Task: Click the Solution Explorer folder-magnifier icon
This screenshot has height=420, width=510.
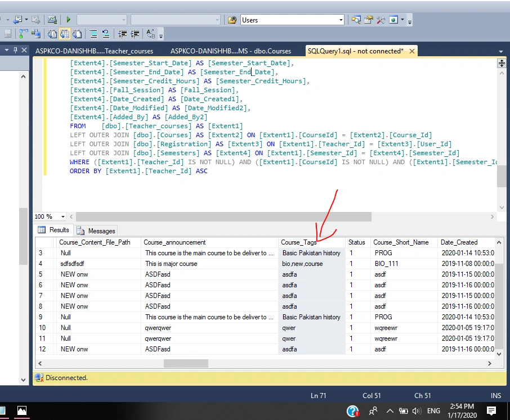Action: tap(356, 20)
